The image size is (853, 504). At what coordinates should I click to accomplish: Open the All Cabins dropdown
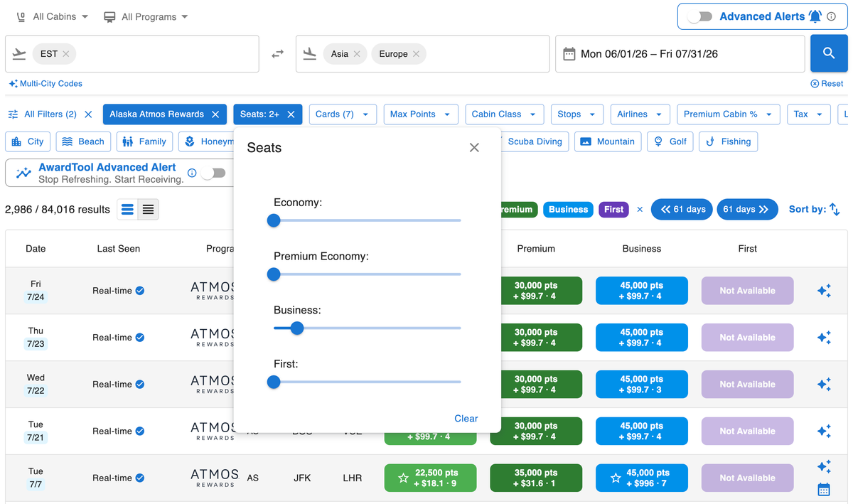51,16
